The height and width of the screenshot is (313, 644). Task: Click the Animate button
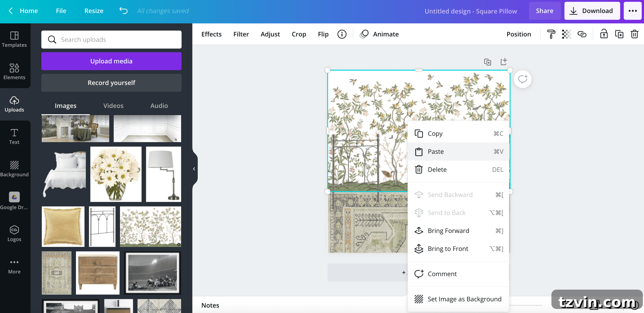(379, 34)
